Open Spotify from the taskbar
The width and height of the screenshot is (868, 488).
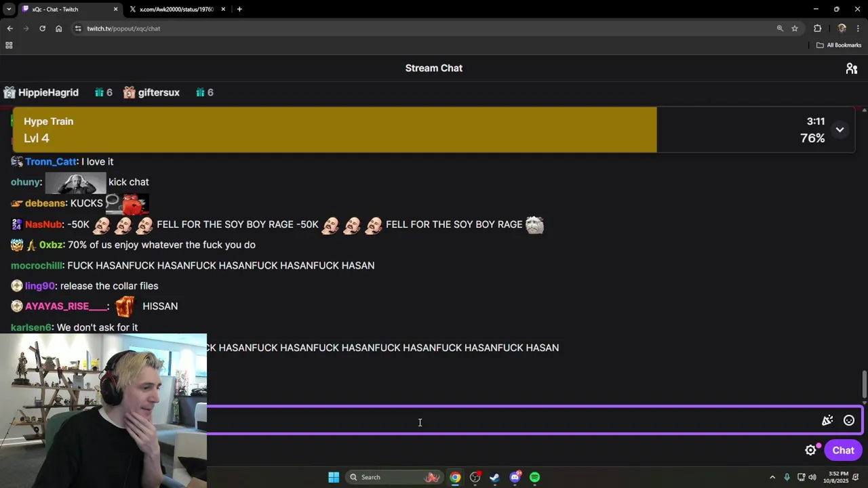(534, 477)
